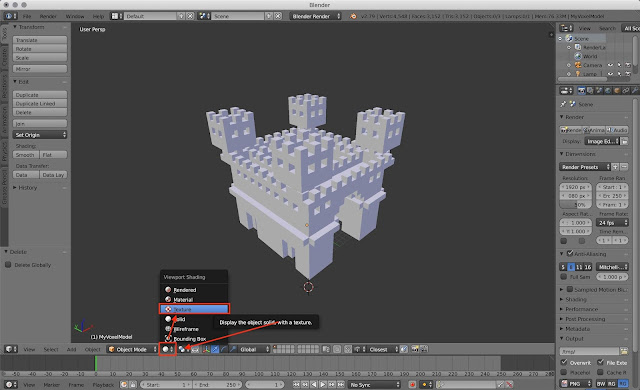Image resolution: width=640 pixels, height=390 pixels.
Task: Click the Mirror button
Action: click(x=40, y=69)
